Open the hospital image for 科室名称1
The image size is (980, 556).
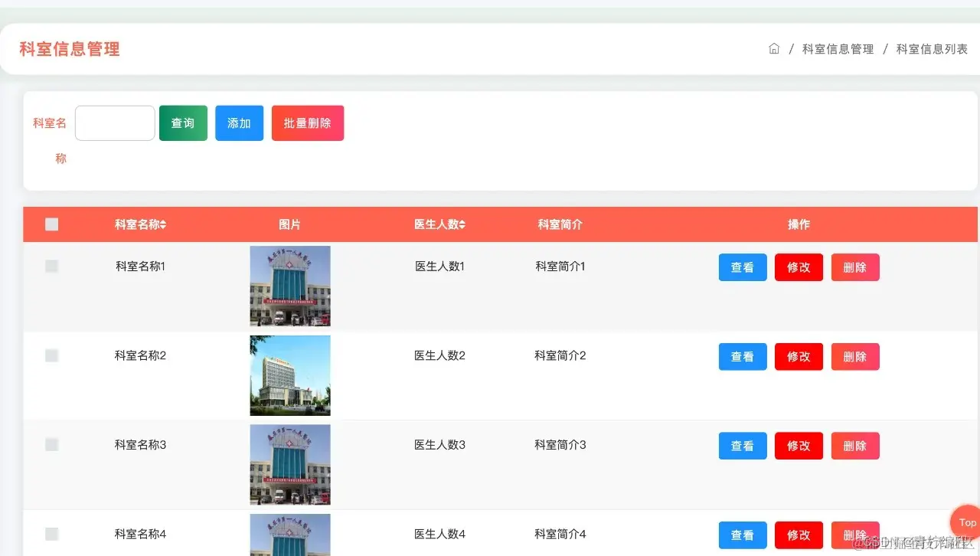point(290,286)
